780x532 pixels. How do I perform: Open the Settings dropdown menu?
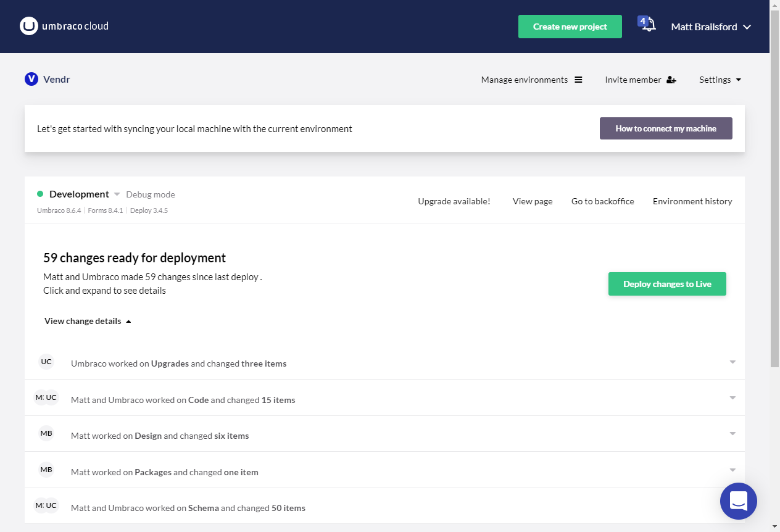[x=720, y=80]
